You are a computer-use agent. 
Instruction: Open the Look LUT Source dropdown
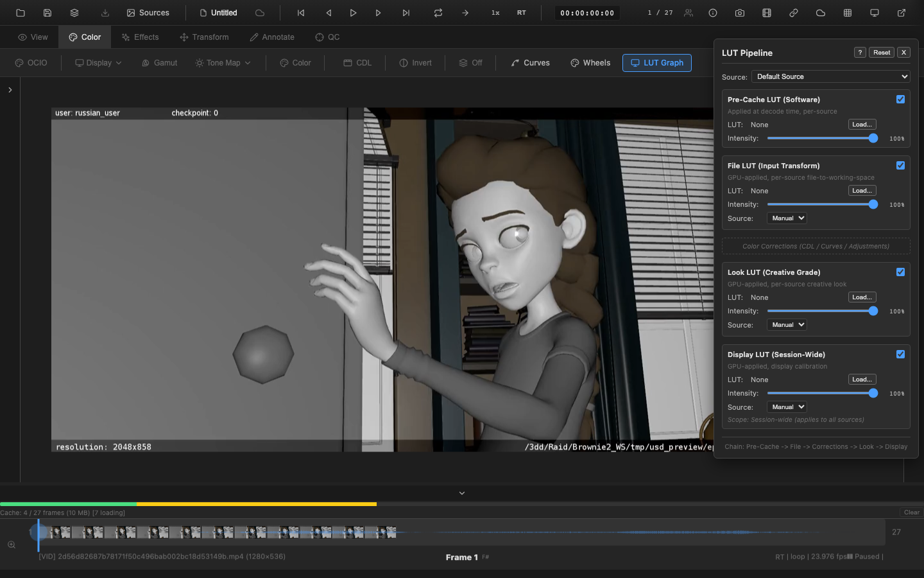(x=786, y=324)
